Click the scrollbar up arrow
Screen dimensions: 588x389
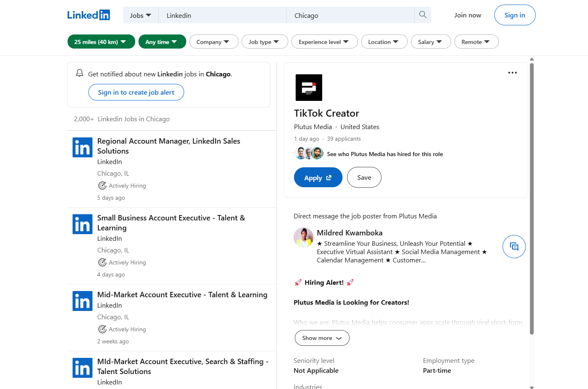coord(532,59)
